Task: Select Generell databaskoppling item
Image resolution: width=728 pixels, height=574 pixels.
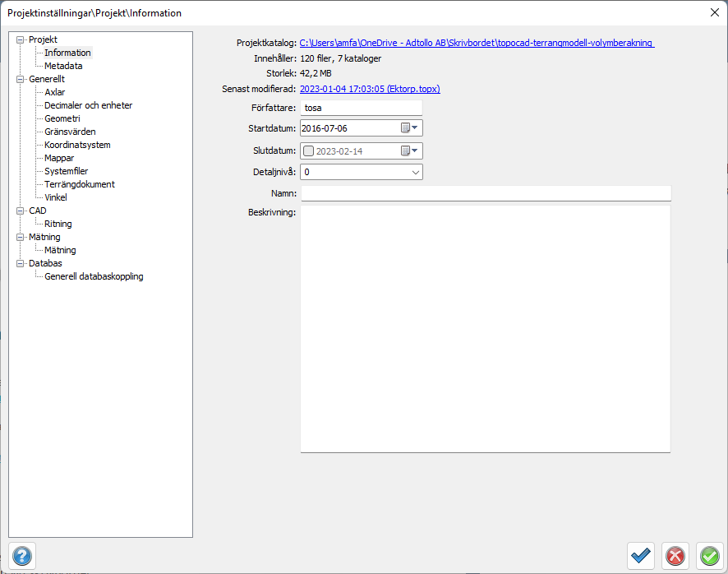Action: (94, 276)
